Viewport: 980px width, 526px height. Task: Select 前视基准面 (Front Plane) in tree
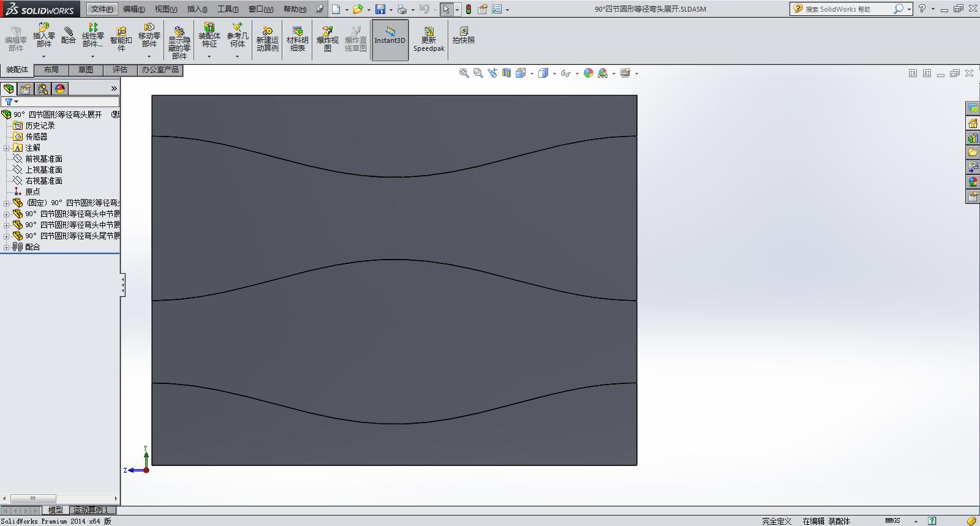coord(43,159)
